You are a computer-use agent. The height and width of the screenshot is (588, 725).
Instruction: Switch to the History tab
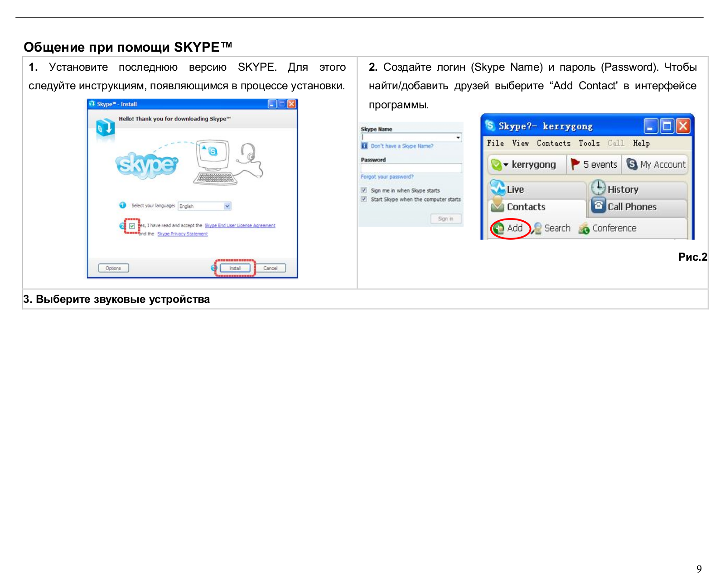coord(638,190)
